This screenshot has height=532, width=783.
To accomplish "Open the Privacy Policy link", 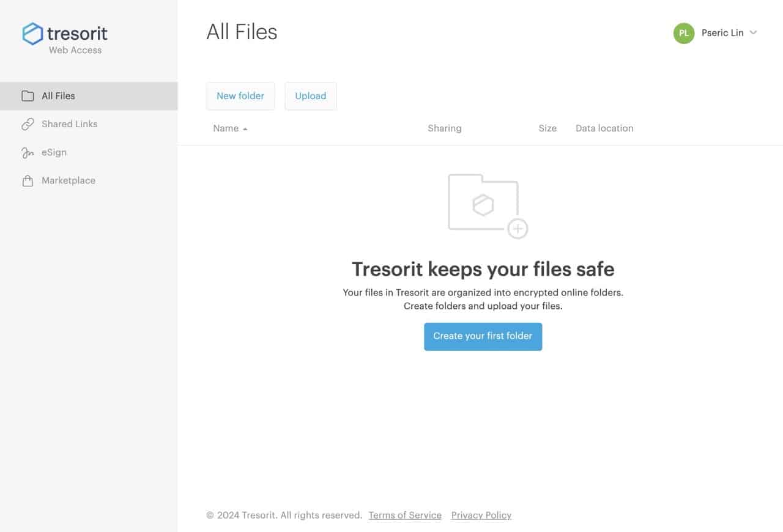I will point(481,515).
